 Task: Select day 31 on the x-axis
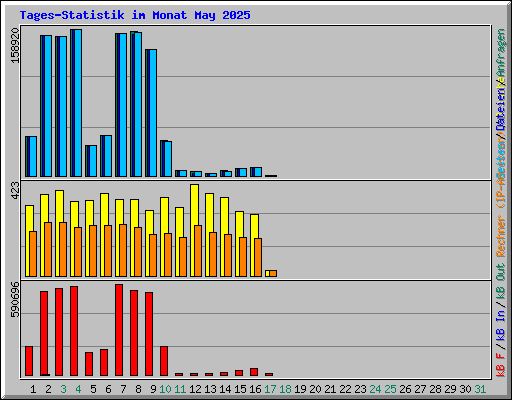click(x=480, y=389)
